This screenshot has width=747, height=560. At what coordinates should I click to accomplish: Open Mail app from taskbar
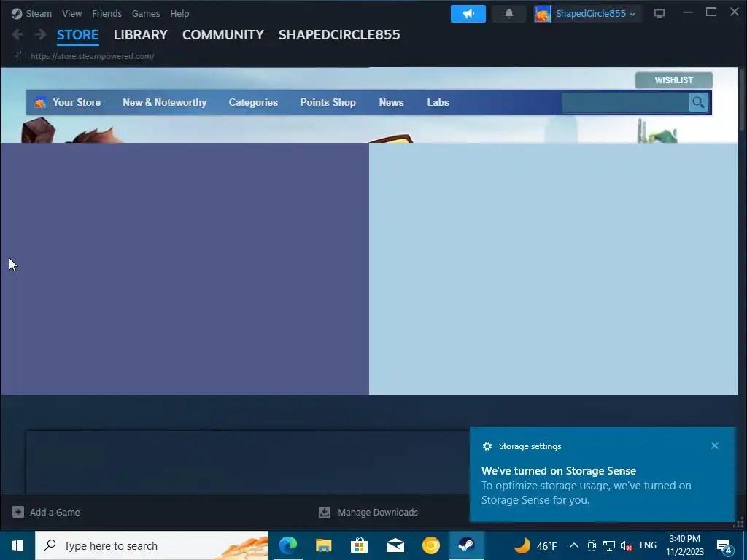click(395, 545)
